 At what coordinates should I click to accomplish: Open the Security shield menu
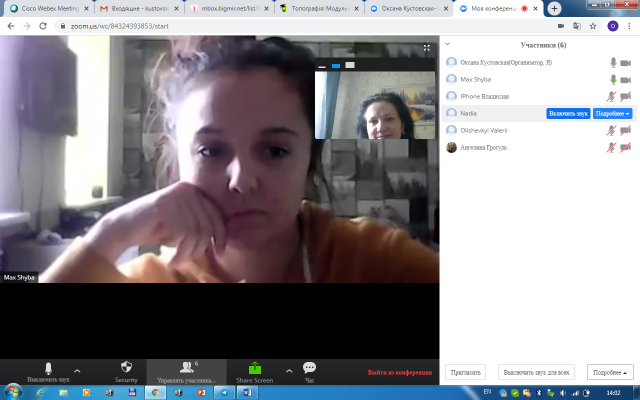[x=126, y=372]
